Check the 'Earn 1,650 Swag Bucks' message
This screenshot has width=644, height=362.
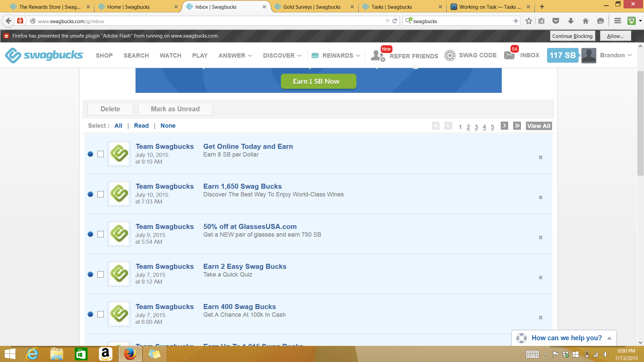tap(100, 194)
